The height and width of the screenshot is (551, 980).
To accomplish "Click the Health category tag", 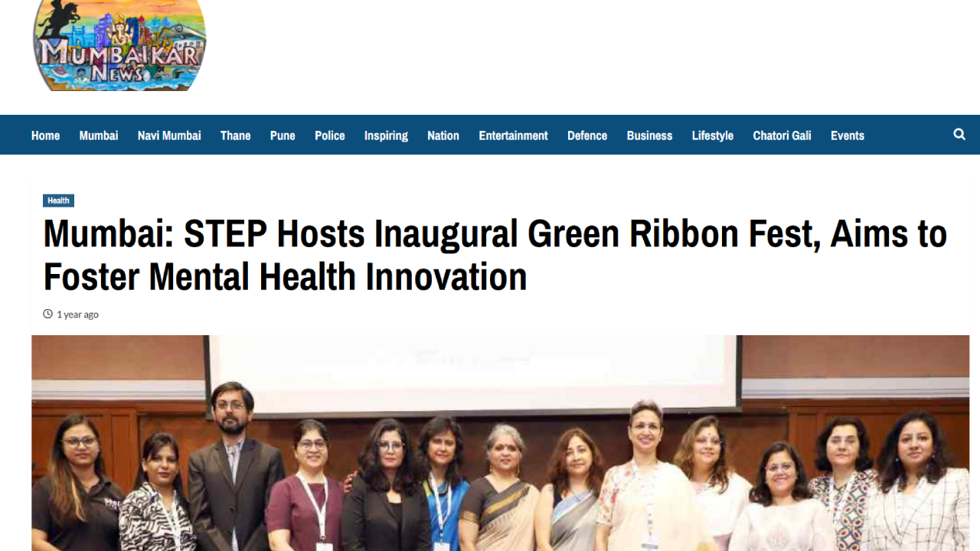I will coord(58,201).
